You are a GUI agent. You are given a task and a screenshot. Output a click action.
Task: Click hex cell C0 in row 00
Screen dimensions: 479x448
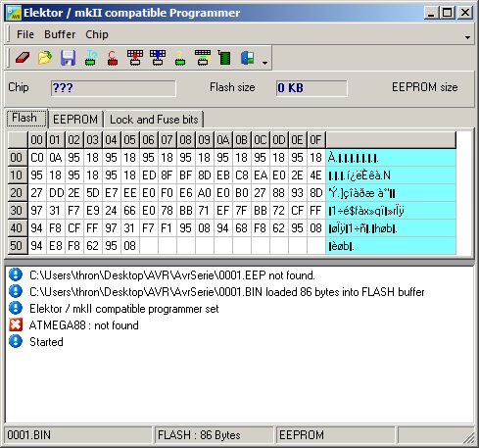37,158
